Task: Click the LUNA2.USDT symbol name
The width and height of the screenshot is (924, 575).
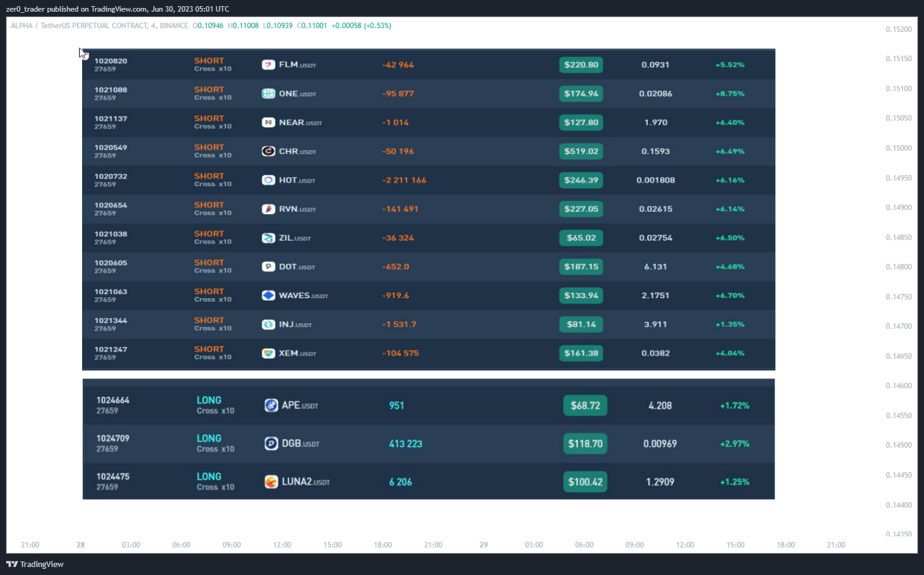Action: [x=306, y=482]
